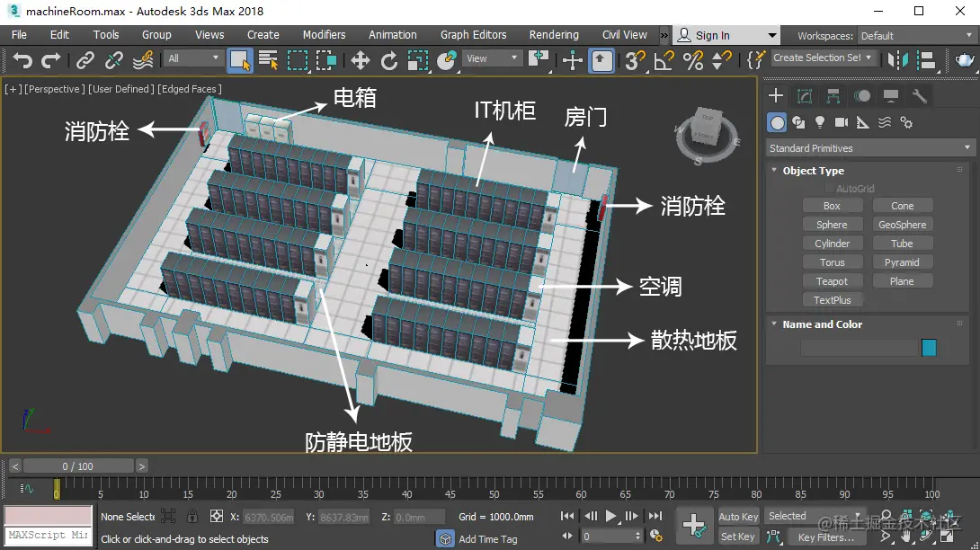Create a Teapot primitive
The height and width of the screenshot is (550, 980).
point(833,280)
